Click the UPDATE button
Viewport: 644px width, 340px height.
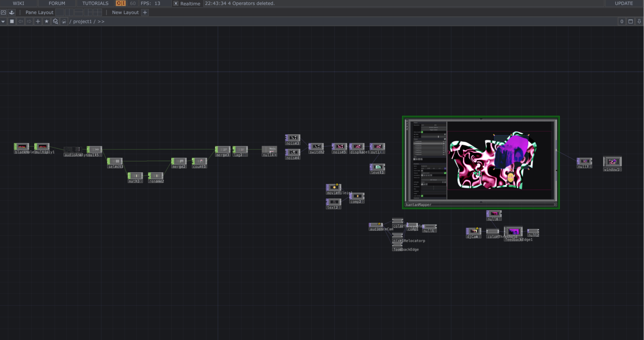[623, 4]
